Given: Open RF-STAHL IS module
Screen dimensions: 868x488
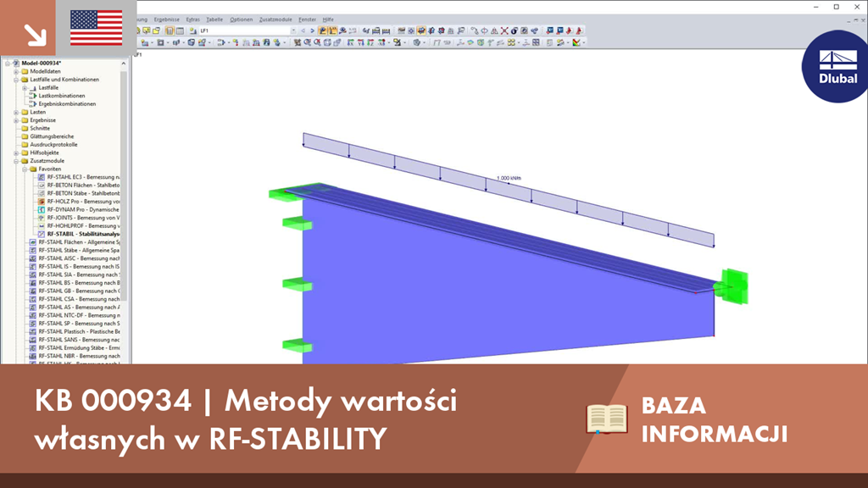Looking at the screenshot, I should [x=79, y=267].
